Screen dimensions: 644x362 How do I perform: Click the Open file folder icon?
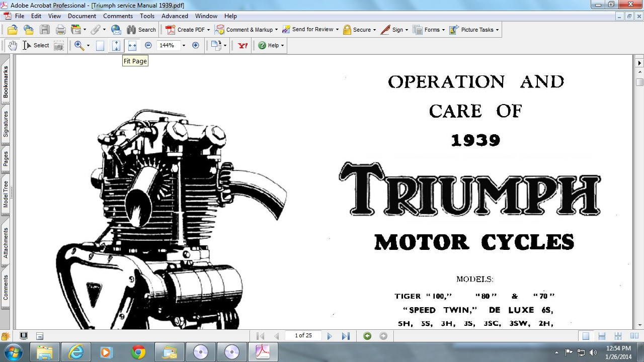pos(13,30)
